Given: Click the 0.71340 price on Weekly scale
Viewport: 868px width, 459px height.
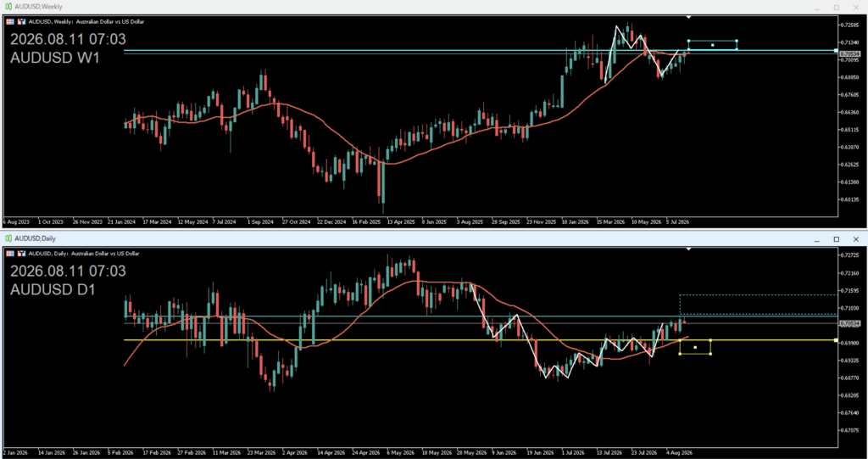Looking at the screenshot, I should click(849, 42).
